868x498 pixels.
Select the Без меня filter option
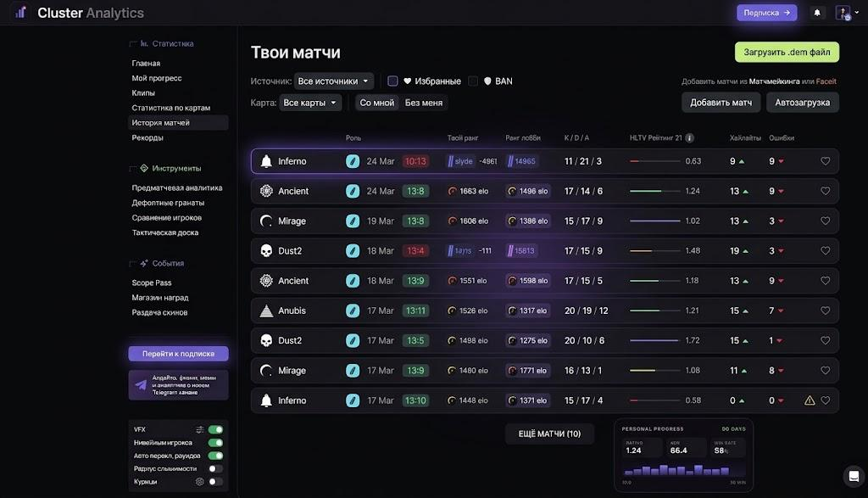(424, 103)
